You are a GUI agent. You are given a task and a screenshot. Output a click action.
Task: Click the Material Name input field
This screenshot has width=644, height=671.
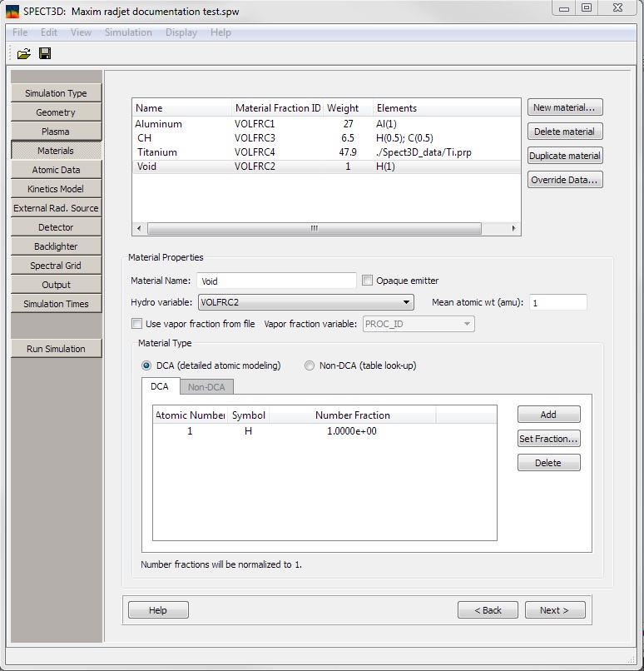[276, 281]
